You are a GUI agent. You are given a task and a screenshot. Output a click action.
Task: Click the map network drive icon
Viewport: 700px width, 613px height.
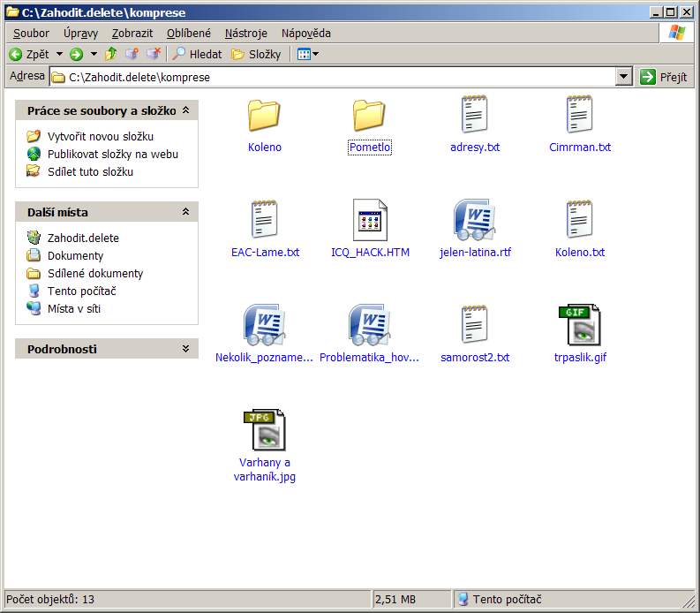point(132,54)
